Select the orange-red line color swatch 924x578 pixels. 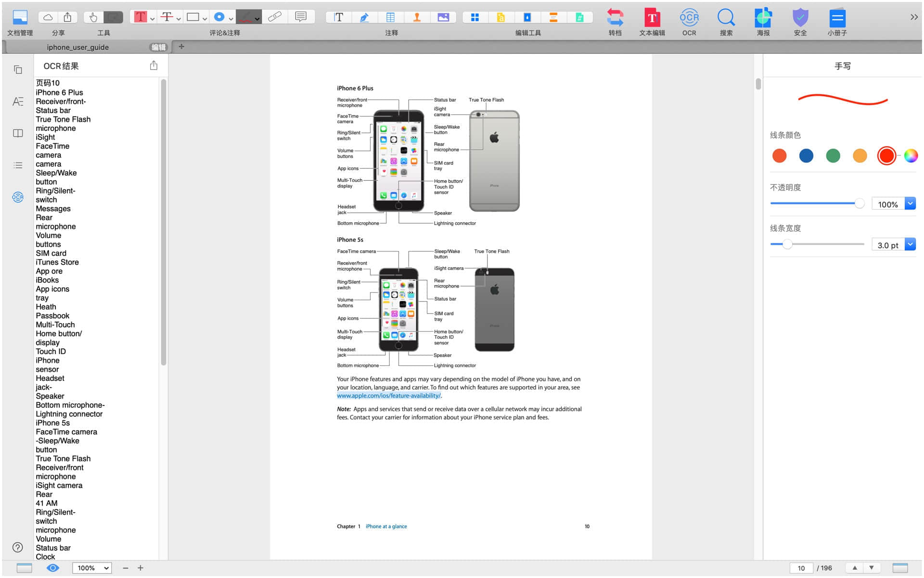(779, 156)
